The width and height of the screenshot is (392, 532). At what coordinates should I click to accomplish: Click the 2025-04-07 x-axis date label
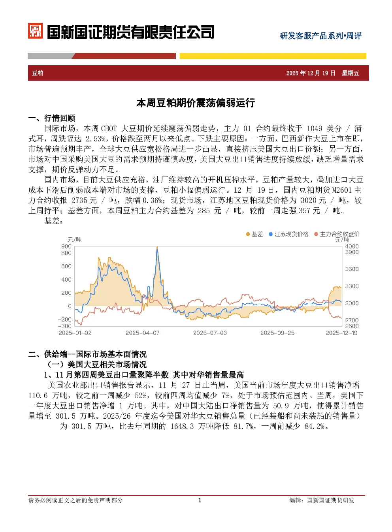143,333
